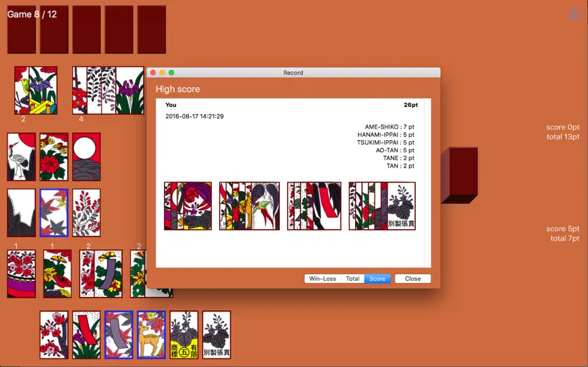
Task: Select the red ribbon iris card in hand
Action: (x=86, y=335)
